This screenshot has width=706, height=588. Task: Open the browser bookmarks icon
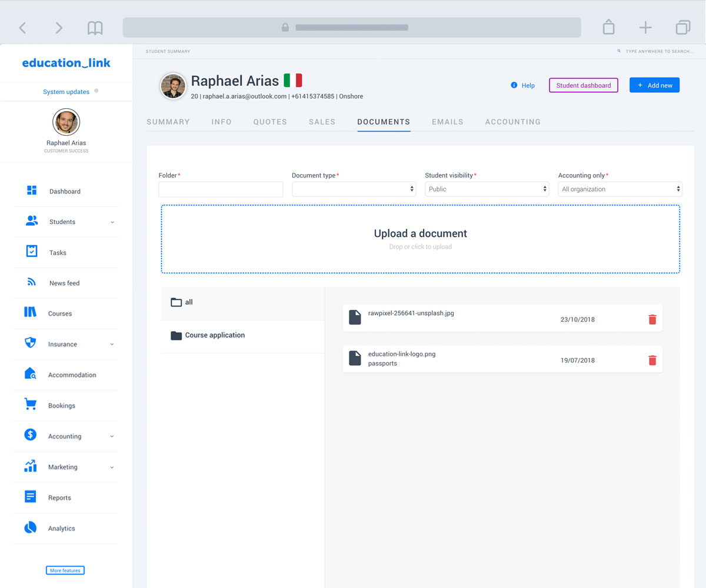95,27
